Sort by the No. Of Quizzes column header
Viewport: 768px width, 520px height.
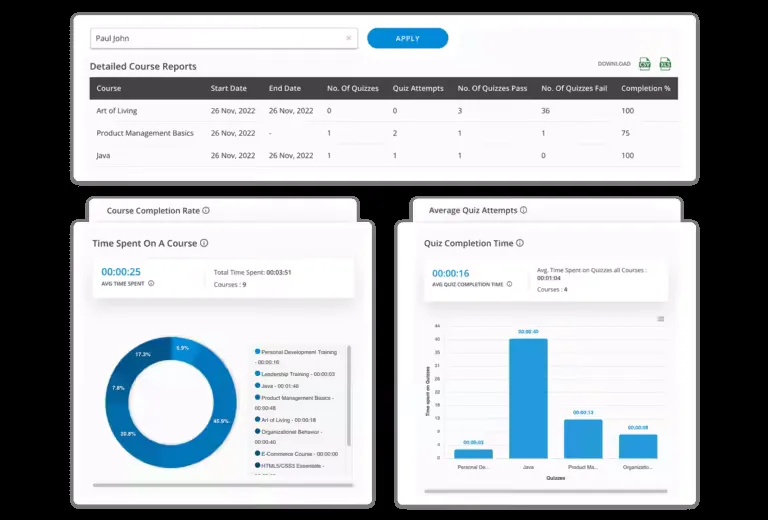click(x=353, y=89)
